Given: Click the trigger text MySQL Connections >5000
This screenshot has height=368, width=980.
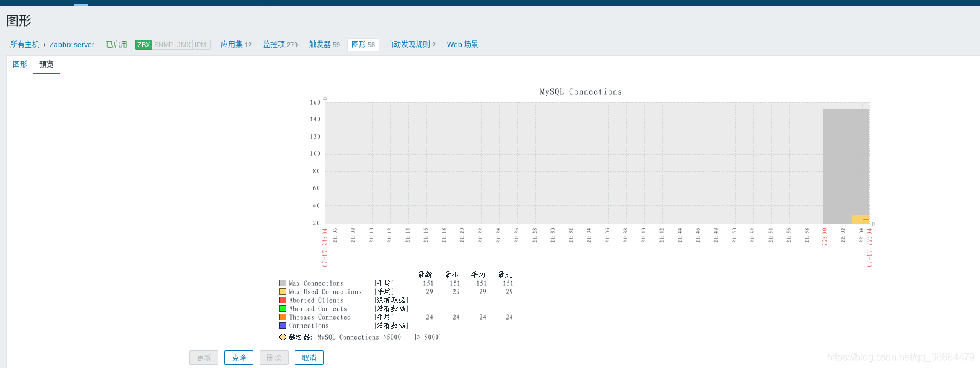Looking at the screenshot, I should pos(359,337).
